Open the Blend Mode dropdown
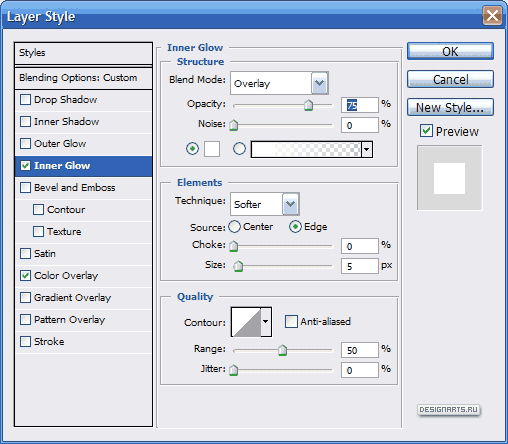The height and width of the screenshot is (444, 508). pos(279,83)
